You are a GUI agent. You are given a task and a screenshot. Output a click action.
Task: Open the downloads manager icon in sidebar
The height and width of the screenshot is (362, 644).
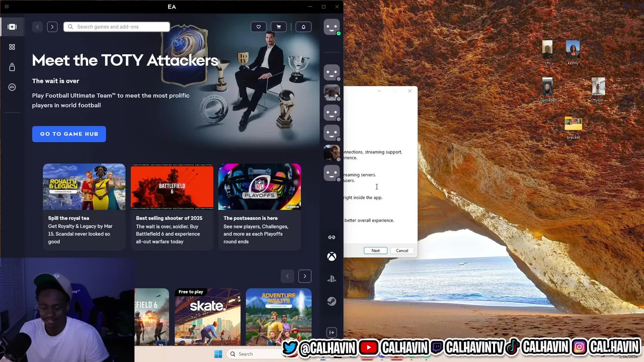pyautogui.click(x=12, y=67)
